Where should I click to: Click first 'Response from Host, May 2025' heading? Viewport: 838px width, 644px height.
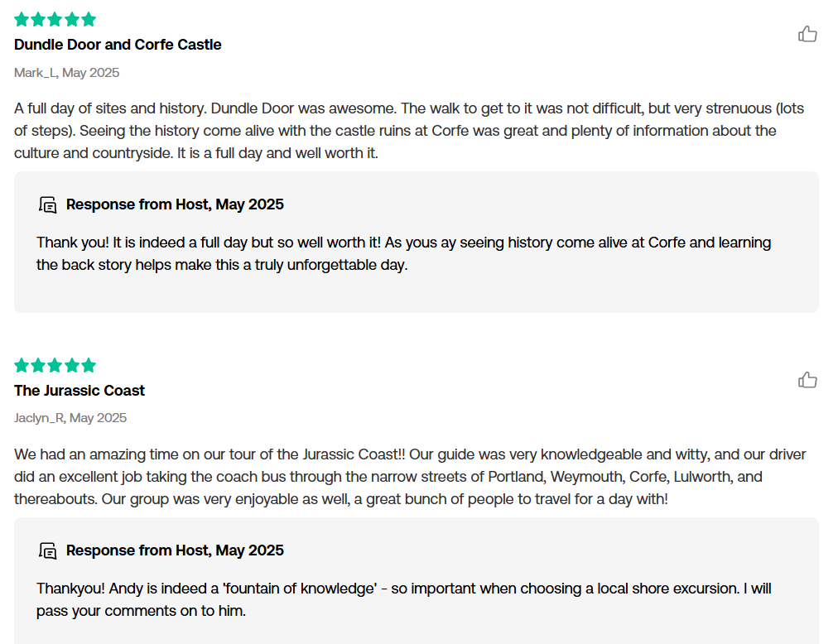click(x=175, y=204)
